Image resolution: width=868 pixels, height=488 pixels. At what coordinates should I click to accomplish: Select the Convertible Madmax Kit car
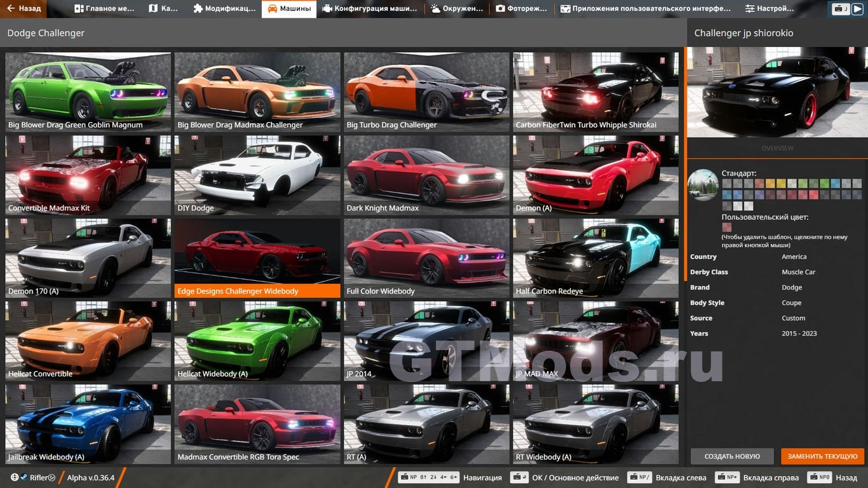click(x=88, y=175)
